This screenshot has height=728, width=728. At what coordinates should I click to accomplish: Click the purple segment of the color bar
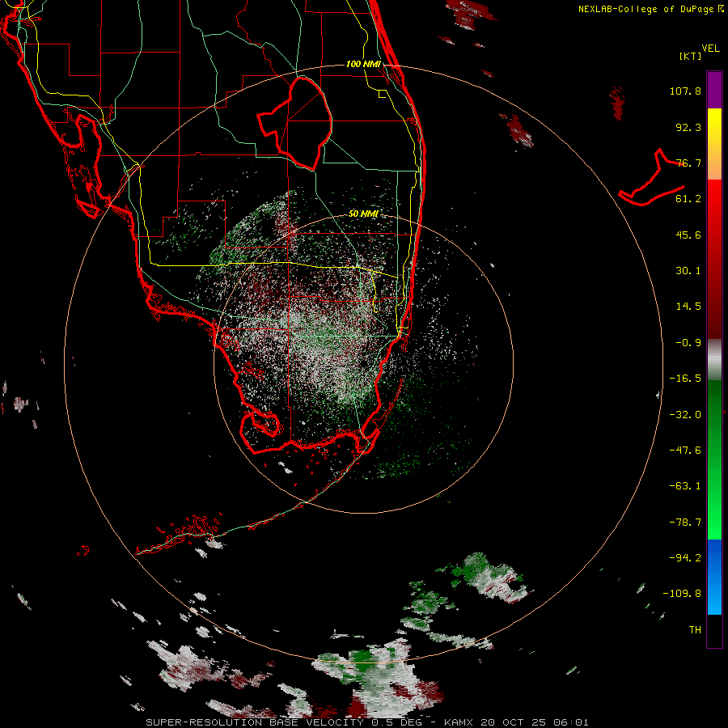click(x=714, y=91)
